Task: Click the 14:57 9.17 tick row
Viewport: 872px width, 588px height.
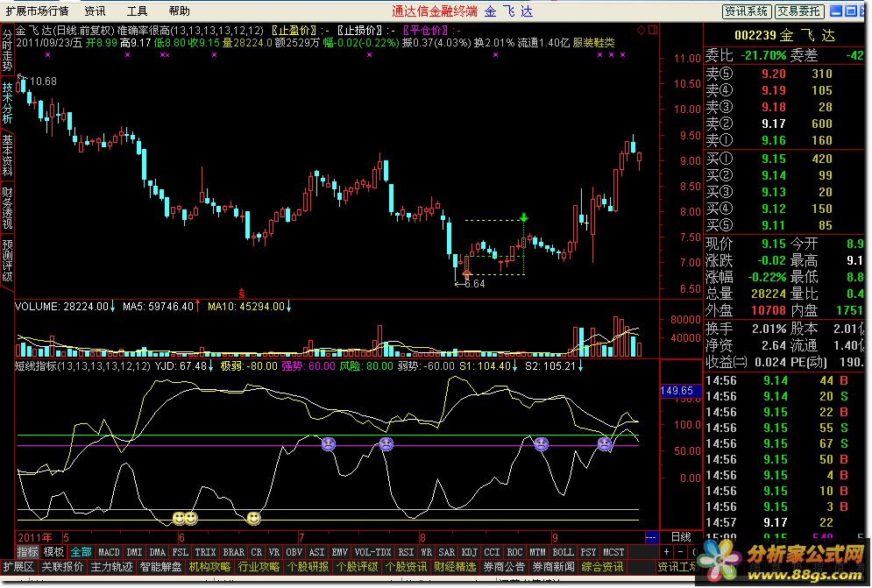Action: click(x=784, y=522)
